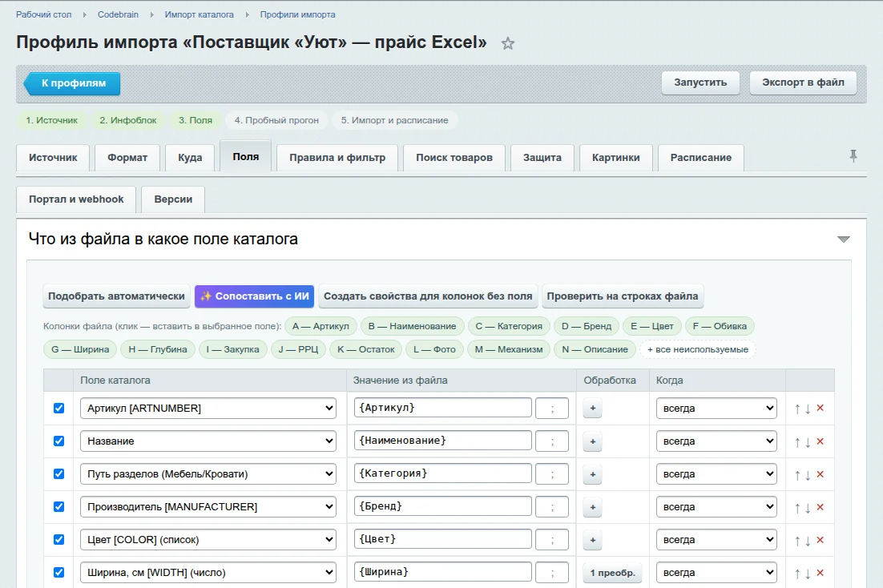Move the Путь разделов row up
The height and width of the screenshot is (588, 883).
pos(796,475)
